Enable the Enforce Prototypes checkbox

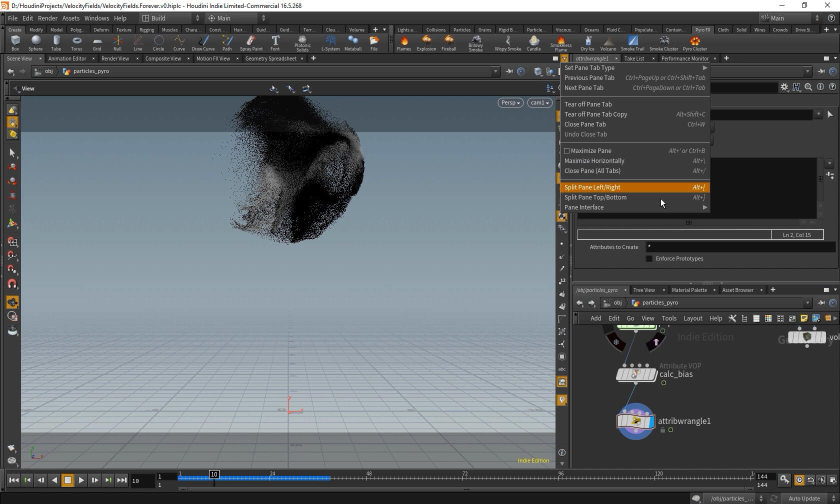649,258
